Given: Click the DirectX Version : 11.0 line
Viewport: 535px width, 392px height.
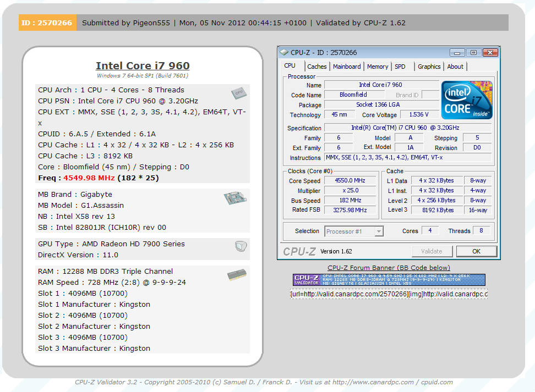Looking at the screenshot, I should tap(78, 255).
